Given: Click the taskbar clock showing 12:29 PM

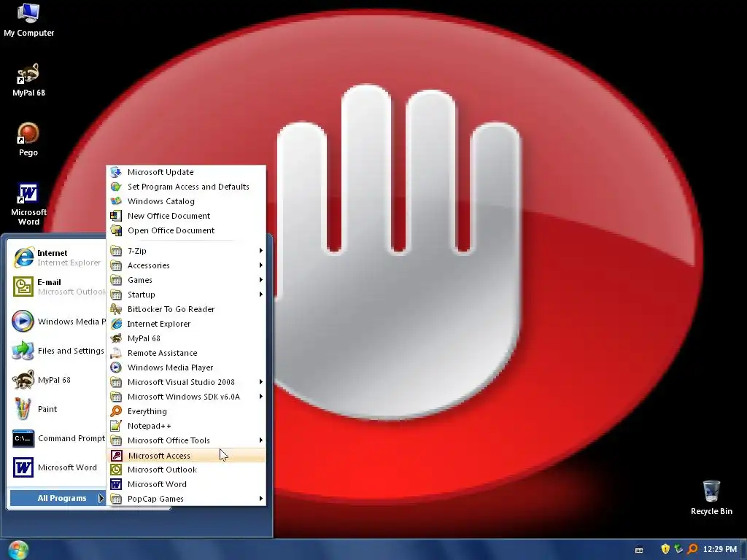Looking at the screenshot, I should pos(720,549).
